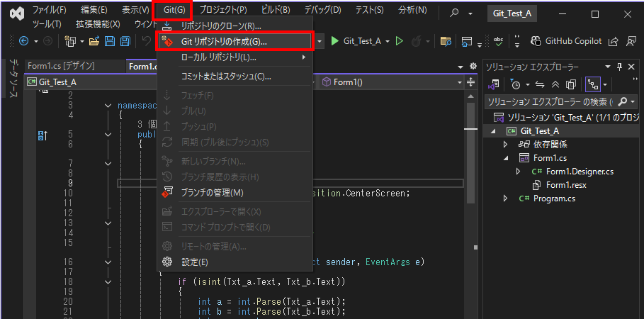Select リポジトリのクローン(R)... menu item

click(235, 26)
